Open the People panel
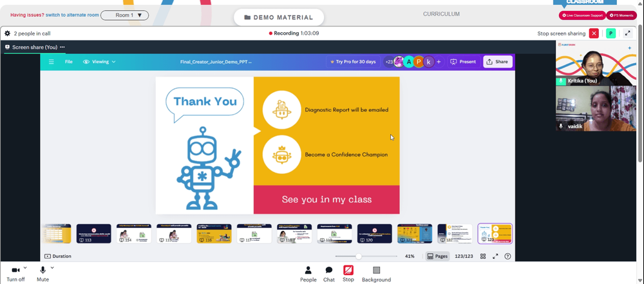This screenshot has width=644, height=284. [x=308, y=274]
